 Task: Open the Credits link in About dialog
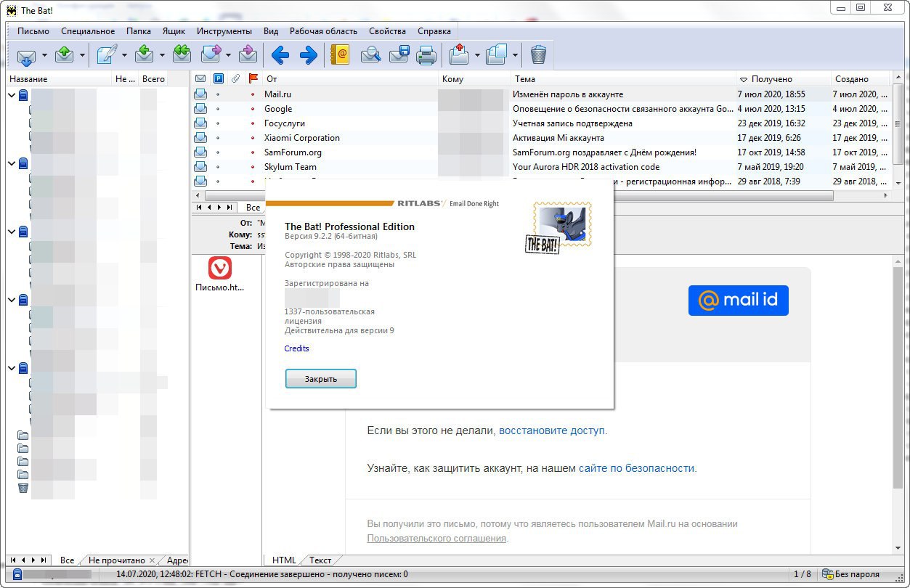[x=296, y=348]
